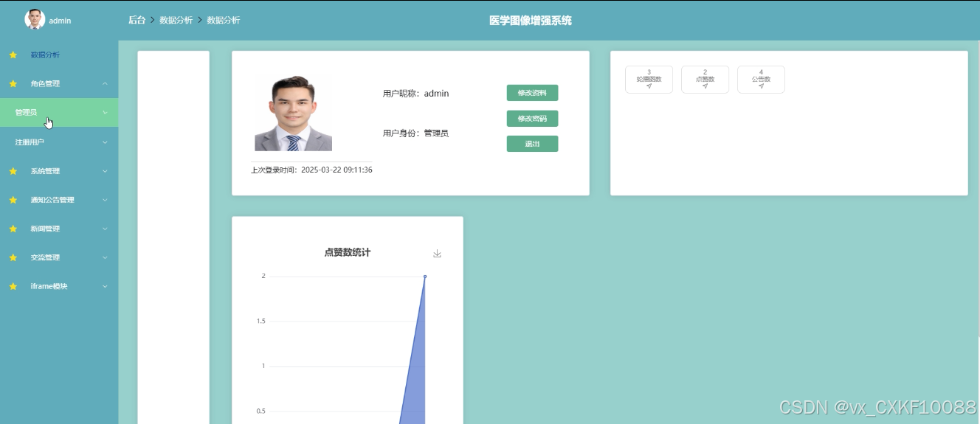Open the 新闻管理 sidebar menu
980x424 pixels.
[59, 229]
